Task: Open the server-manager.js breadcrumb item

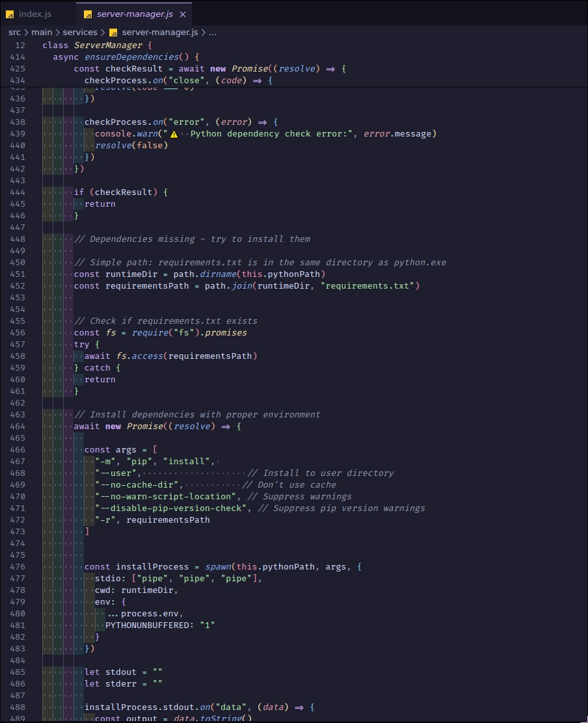Action: (x=161, y=33)
